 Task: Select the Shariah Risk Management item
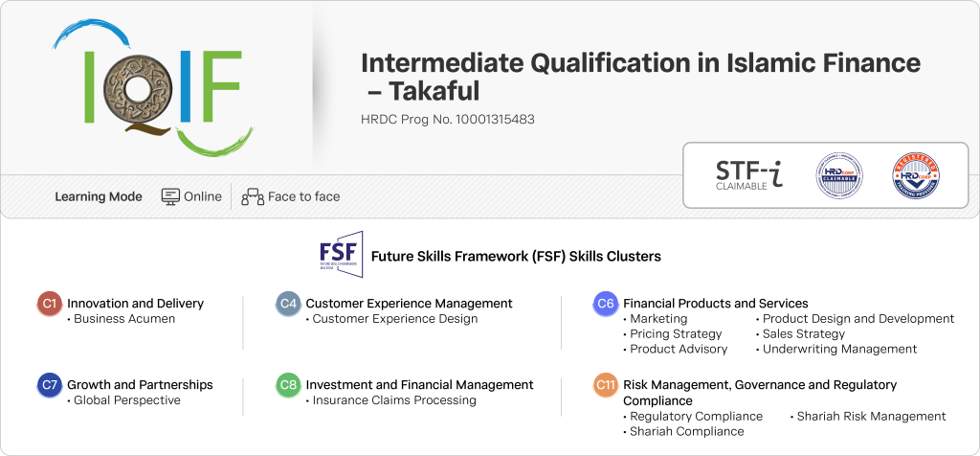click(871, 417)
